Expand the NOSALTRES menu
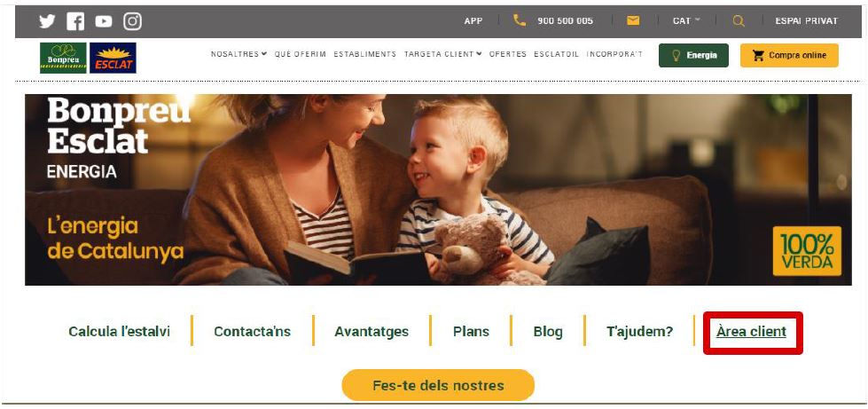868x409 pixels. (239, 54)
